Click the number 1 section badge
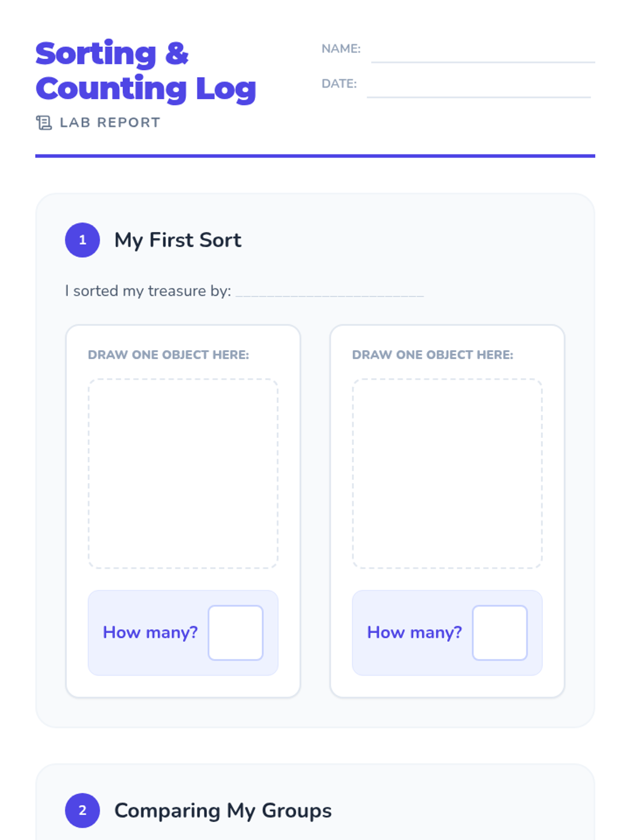The width and height of the screenshot is (630, 840). 82,240
